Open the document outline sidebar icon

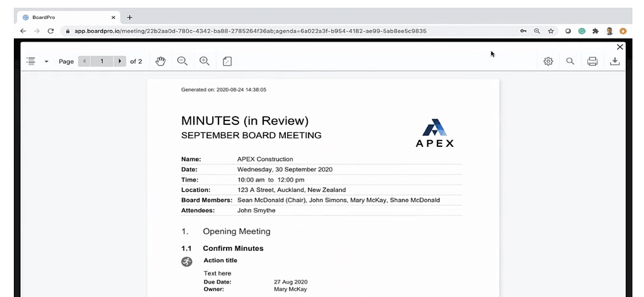[x=31, y=61]
